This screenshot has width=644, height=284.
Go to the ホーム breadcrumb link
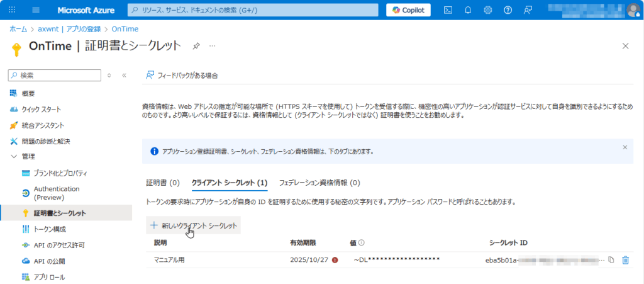point(18,29)
